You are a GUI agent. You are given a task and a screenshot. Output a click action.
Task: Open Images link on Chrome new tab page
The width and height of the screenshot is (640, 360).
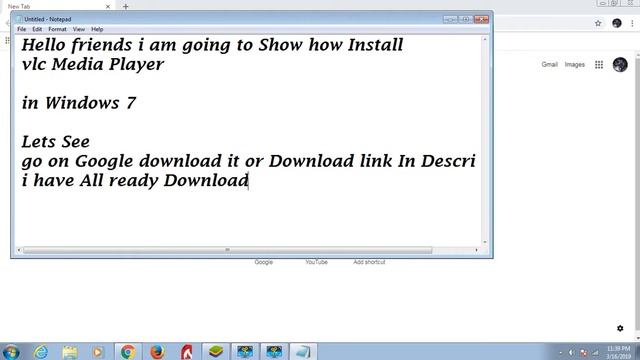[x=575, y=64]
